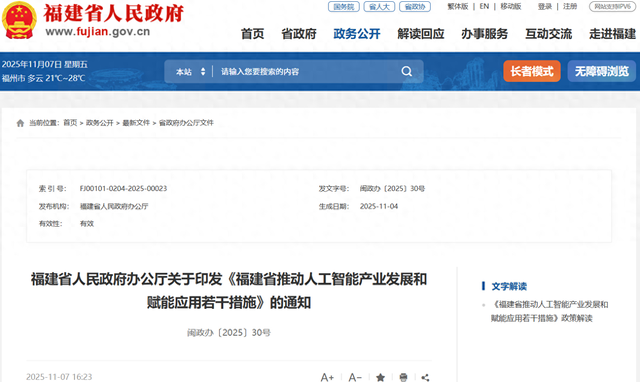
Task: Click the 有效 validity value
Action: [x=87, y=224]
